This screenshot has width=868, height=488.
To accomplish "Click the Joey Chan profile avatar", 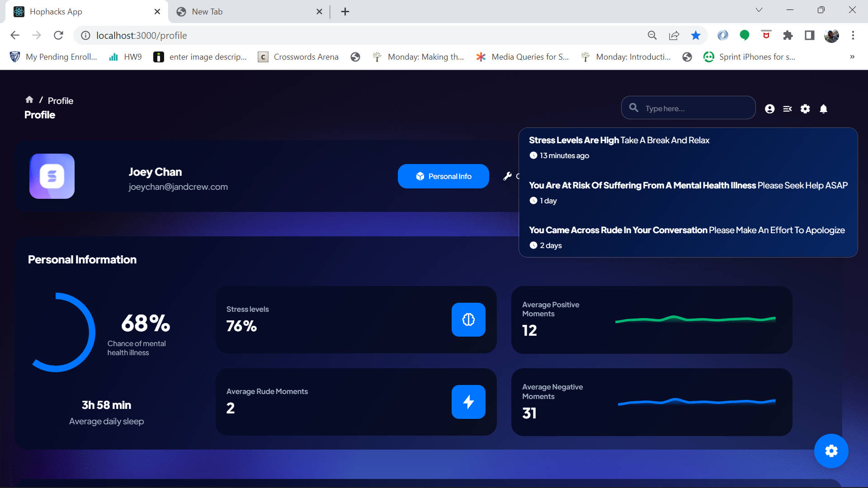I will 52,176.
